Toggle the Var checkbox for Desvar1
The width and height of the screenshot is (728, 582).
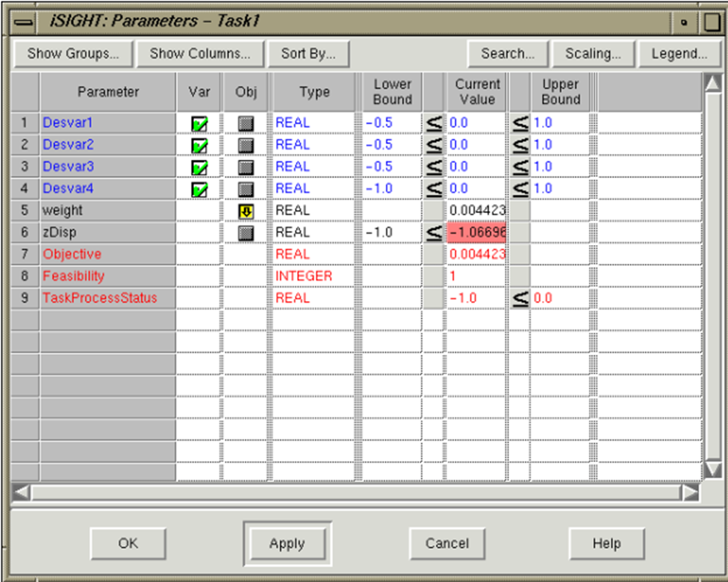(199, 123)
